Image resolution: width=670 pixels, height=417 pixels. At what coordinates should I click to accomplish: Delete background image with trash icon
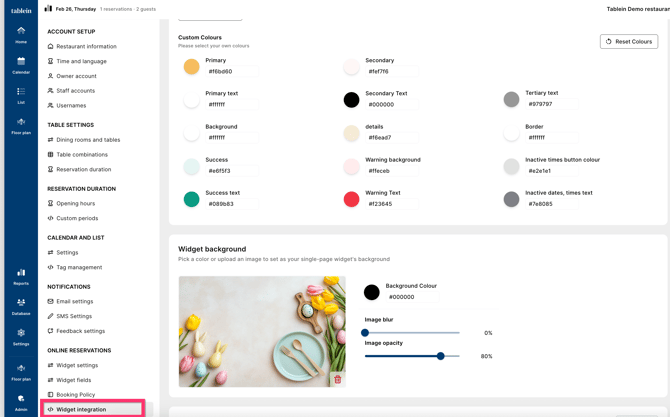[x=337, y=379]
